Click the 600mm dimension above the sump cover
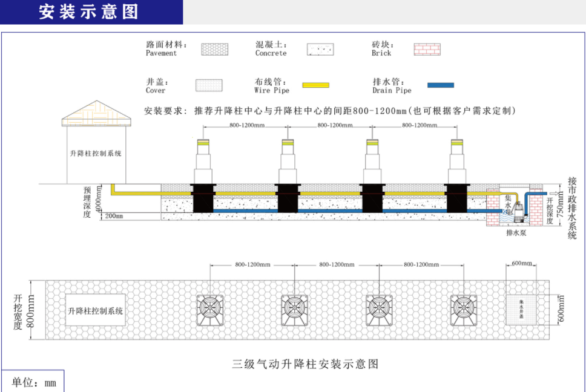 click(x=522, y=263)
